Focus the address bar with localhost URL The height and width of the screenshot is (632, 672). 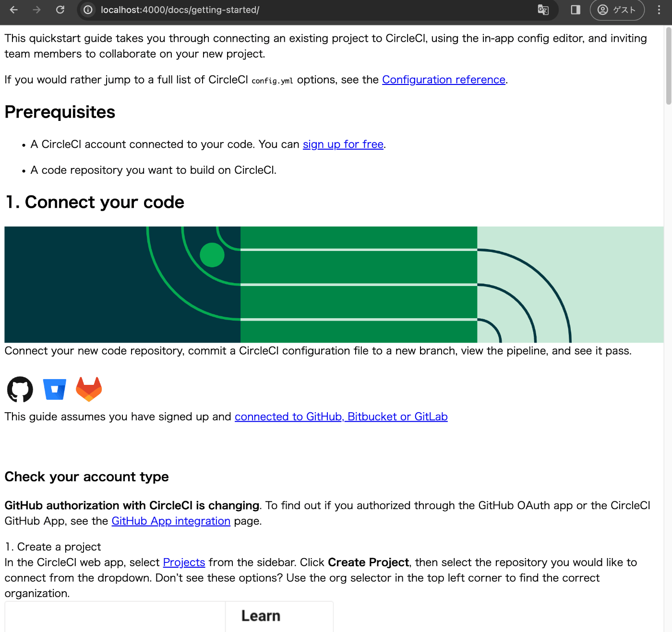307,10
